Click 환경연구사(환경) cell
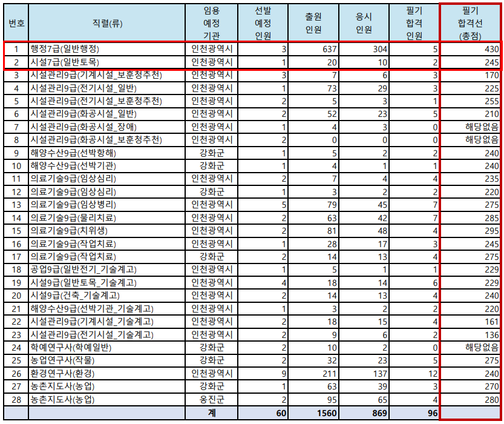 [x=106, y=374]
